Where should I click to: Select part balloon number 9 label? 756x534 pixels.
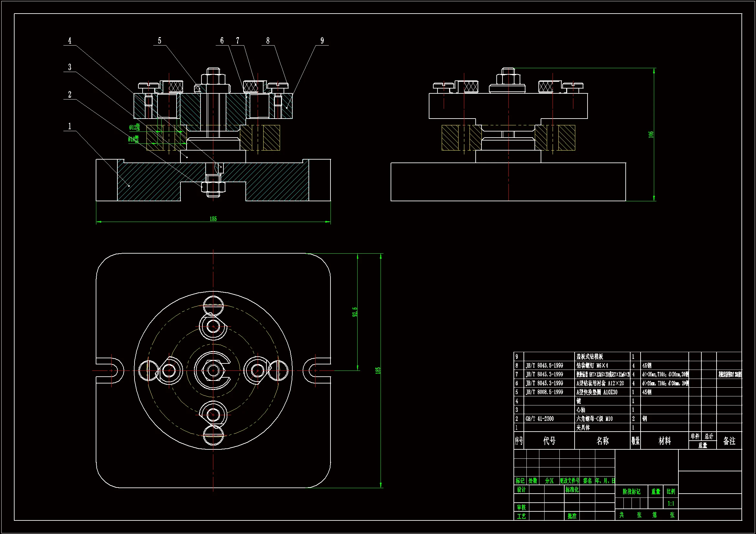coord(322,40)
